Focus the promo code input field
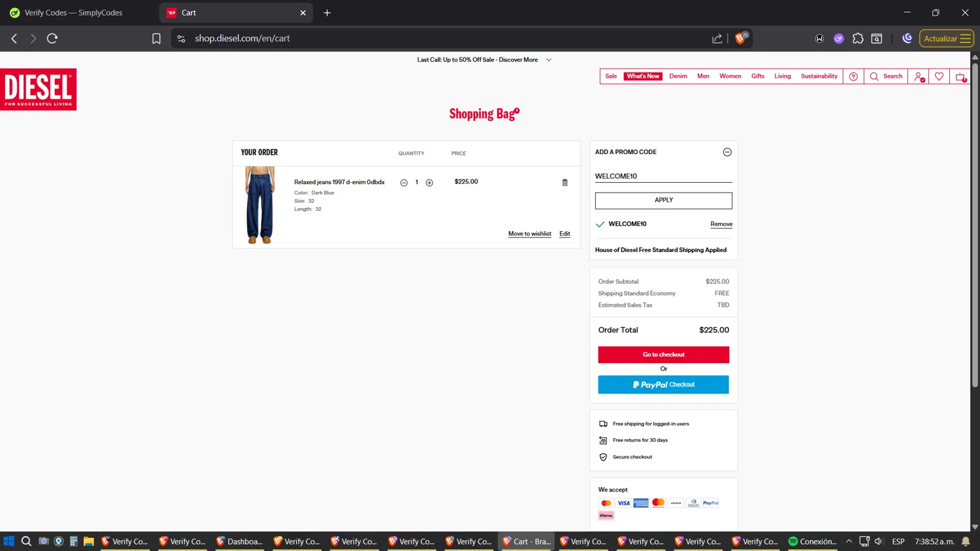The image size is (980, 551). 664,176
